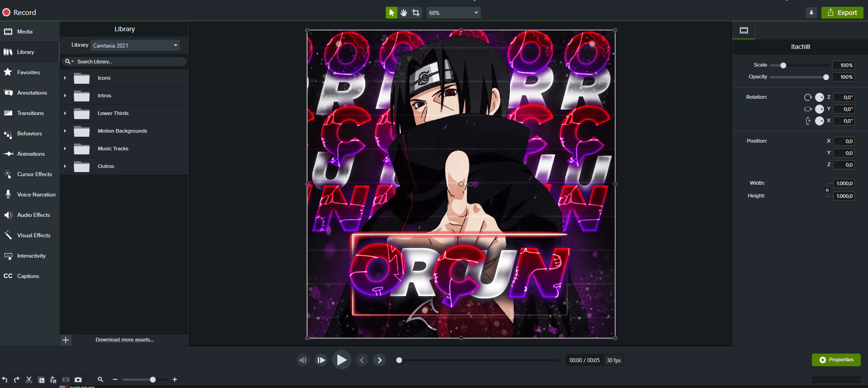Open the Camtasia 2021 library dropdown

point(135,45)
